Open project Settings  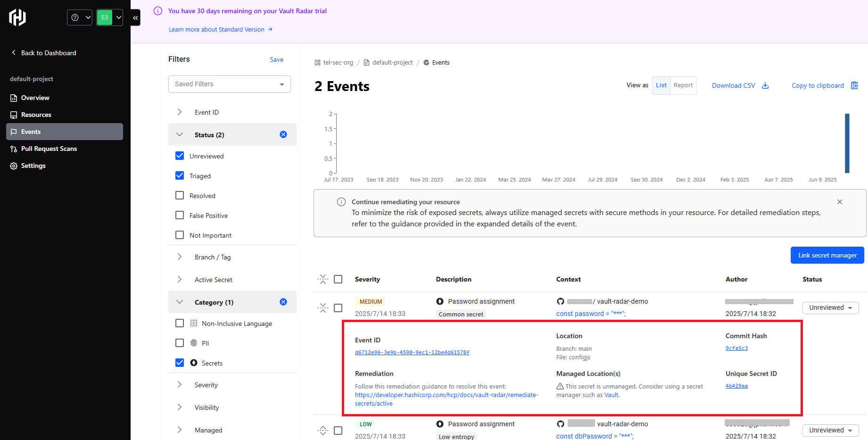(65, 166)
